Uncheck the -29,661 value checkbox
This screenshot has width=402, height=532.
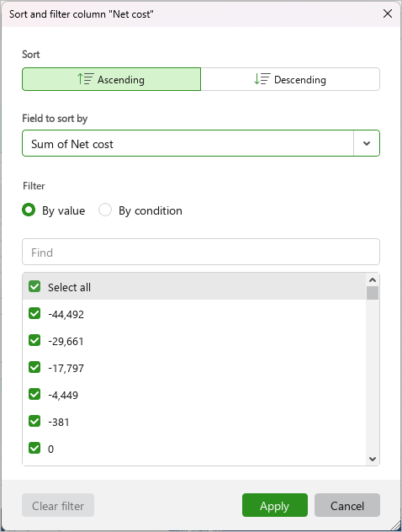(34, 341)
